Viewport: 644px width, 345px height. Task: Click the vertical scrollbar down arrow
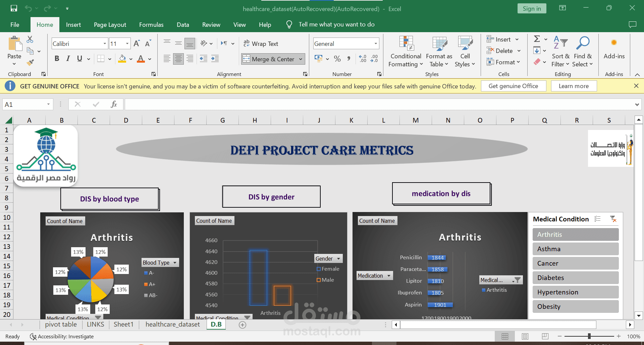pos(639,316)
